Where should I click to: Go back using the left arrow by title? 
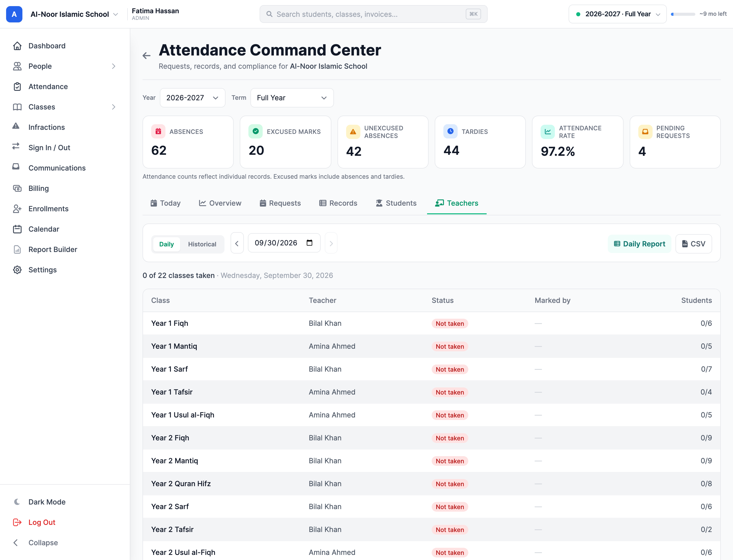pos(146,56)
